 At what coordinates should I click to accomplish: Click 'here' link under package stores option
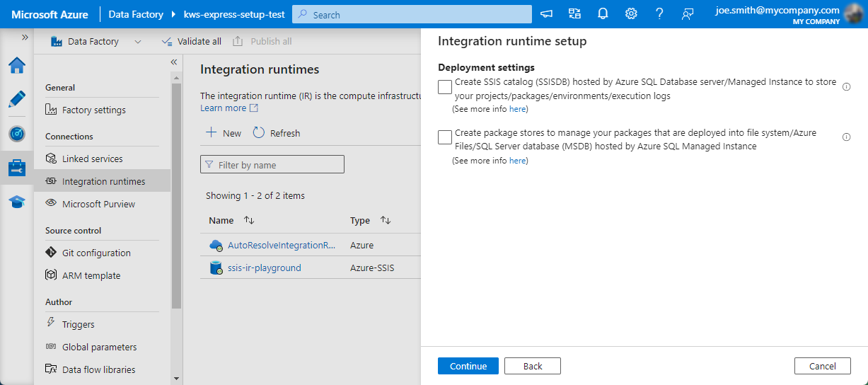pos(517,161)
